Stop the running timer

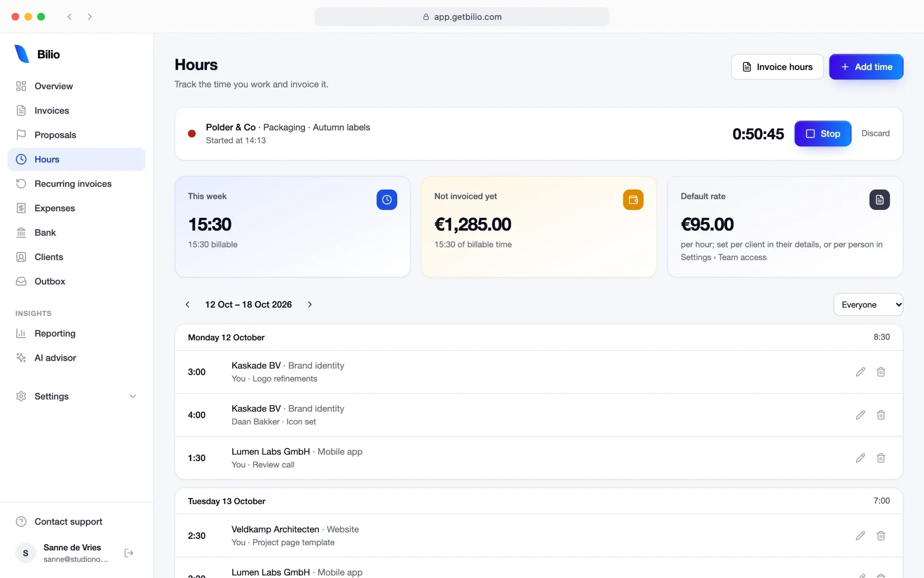click(x=823, y=134)
